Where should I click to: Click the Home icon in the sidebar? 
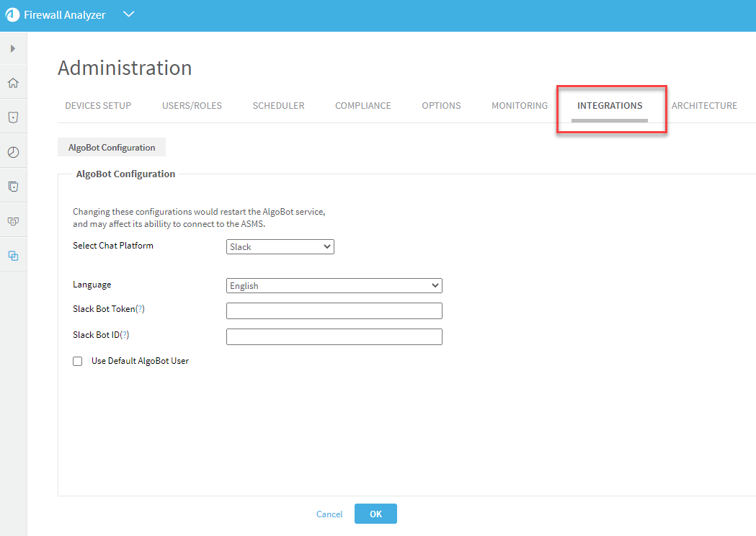point(13,83)
